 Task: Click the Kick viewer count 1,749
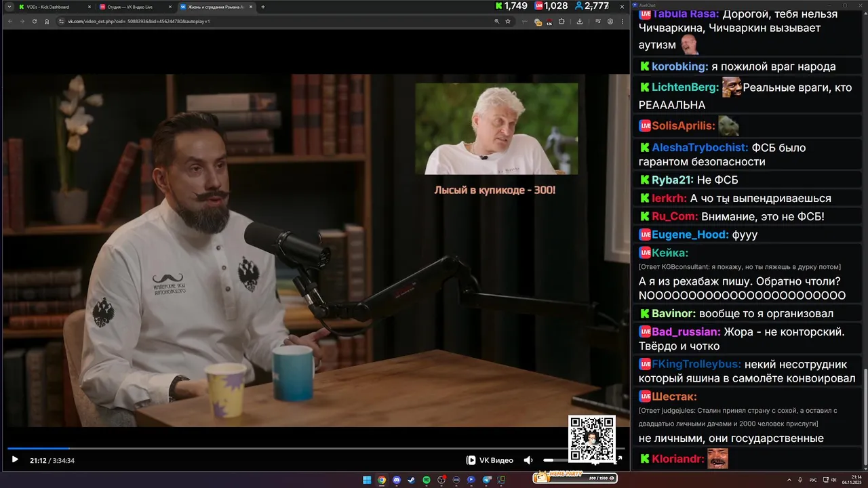pyautogui.click(x=511, y=5)
